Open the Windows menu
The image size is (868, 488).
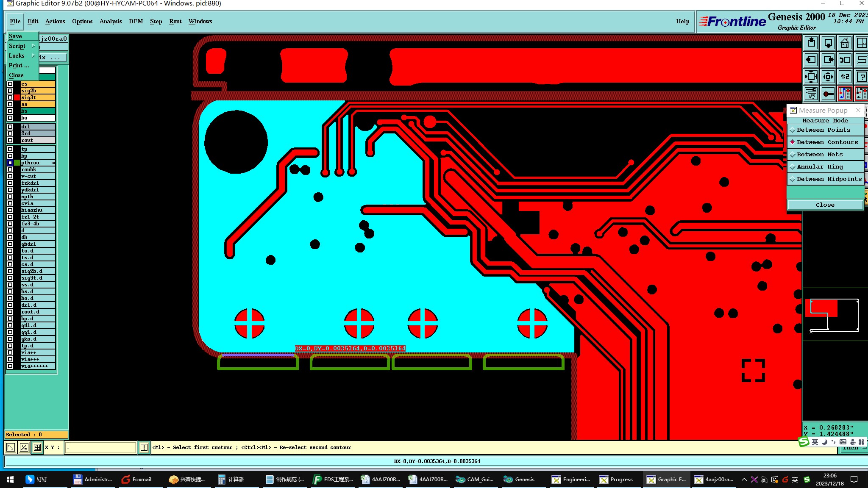point(200,21)
